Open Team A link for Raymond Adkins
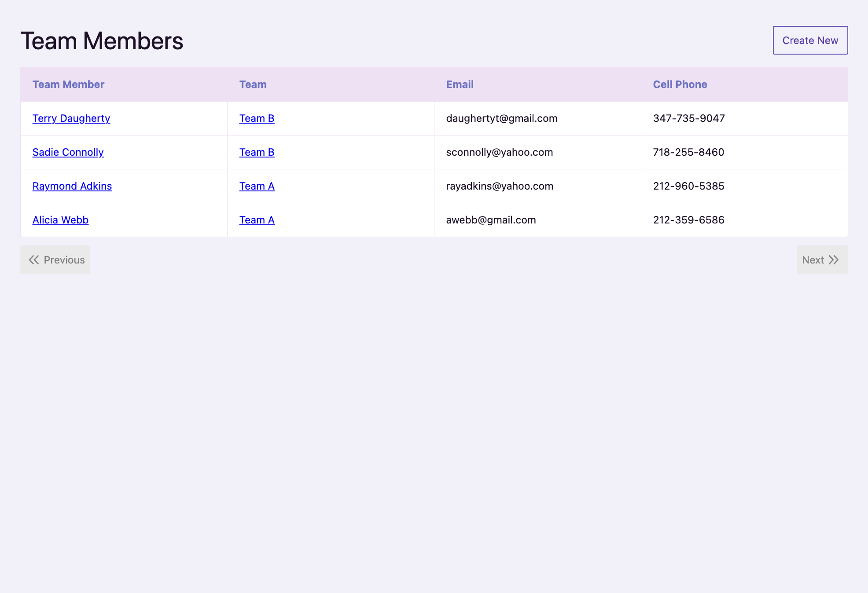This screenshot has height=593, width=868. 257,186
